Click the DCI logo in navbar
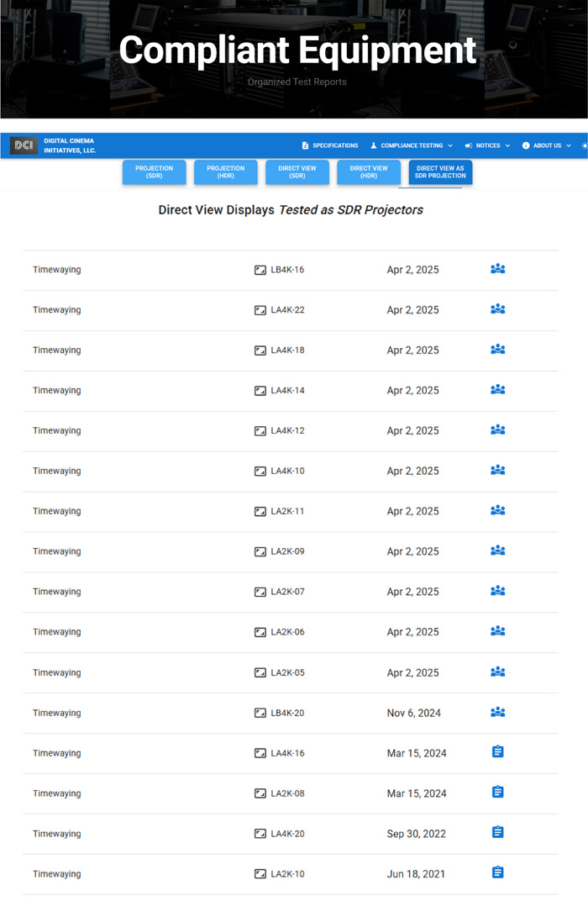Screen dimensions: 588x901 click(x=24, y=145)
